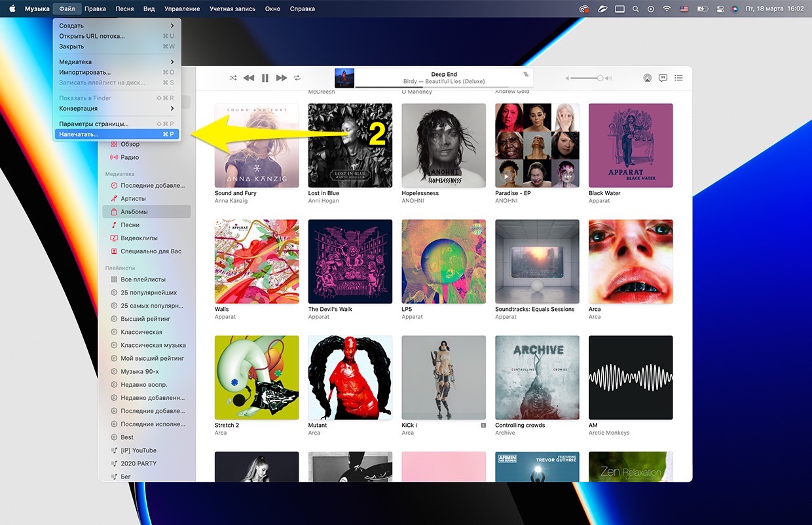Open Все плейлисты in sidebar

click(x=146, y=280)
